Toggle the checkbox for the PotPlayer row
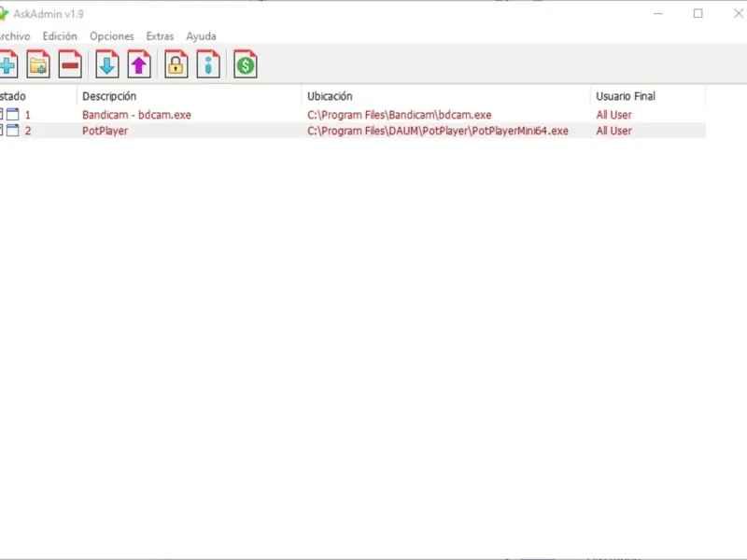 pos(1,131)
